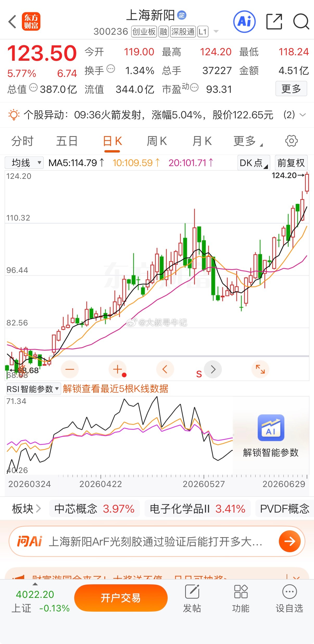The image size is (314, 644).
Task: Click 解锁查看最近5根K线数据 link
Action: coord(116,389)
